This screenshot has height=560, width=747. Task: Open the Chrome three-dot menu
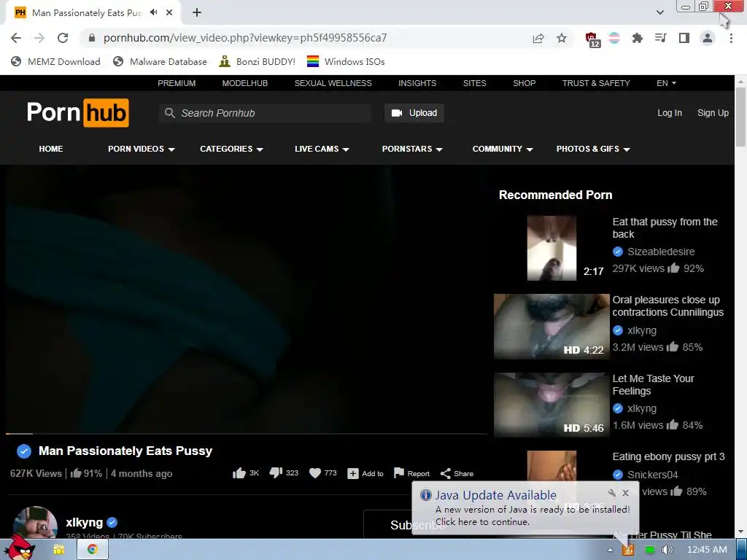pos(731,38)
